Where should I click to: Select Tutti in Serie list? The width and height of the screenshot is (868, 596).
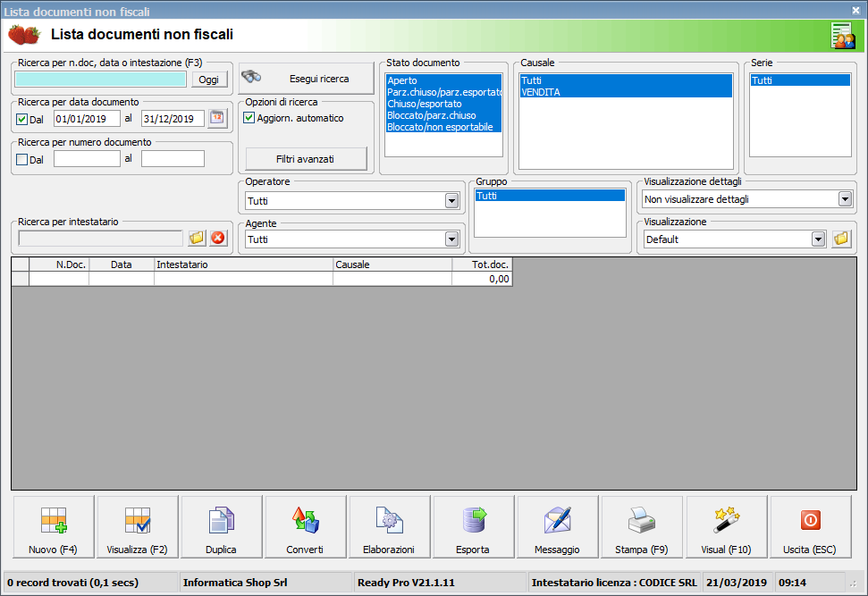pos(800,80)
